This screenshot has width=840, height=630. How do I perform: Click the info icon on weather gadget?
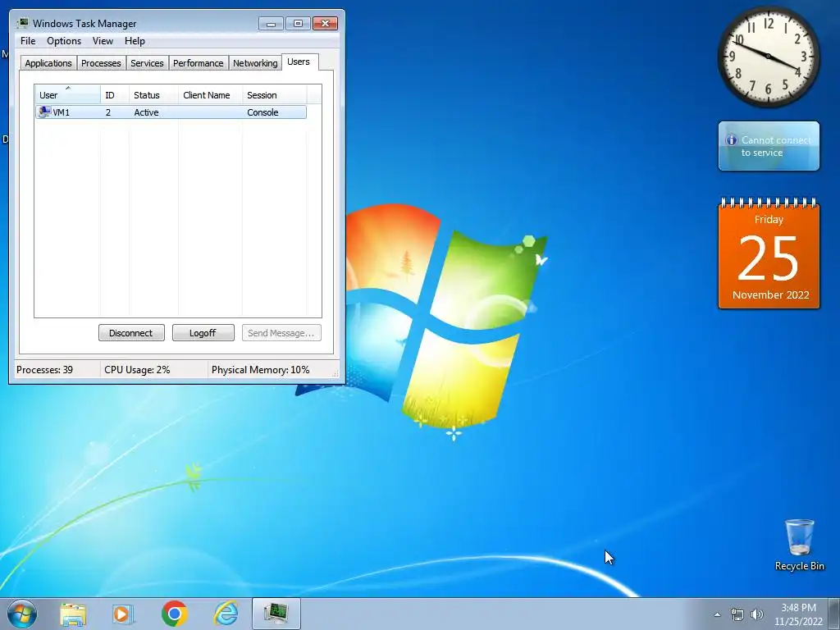click(x=731, y=139)
